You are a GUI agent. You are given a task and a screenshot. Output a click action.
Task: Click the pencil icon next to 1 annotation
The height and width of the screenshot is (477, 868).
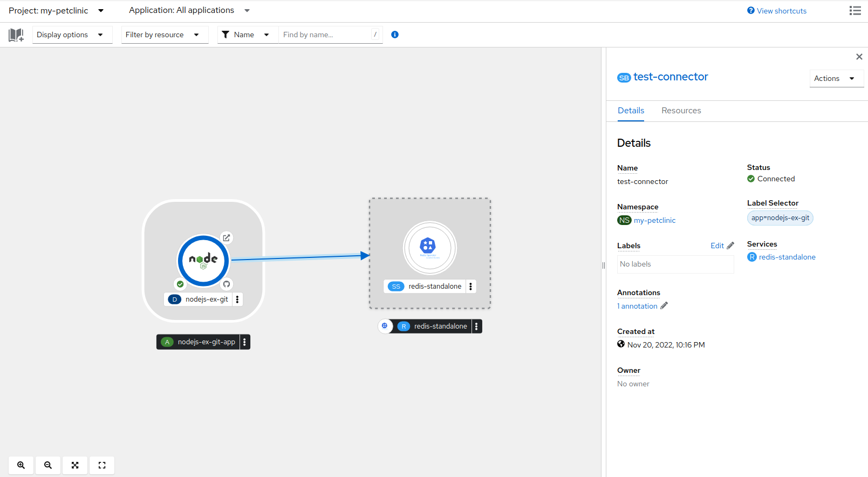(x=664, y=306)
